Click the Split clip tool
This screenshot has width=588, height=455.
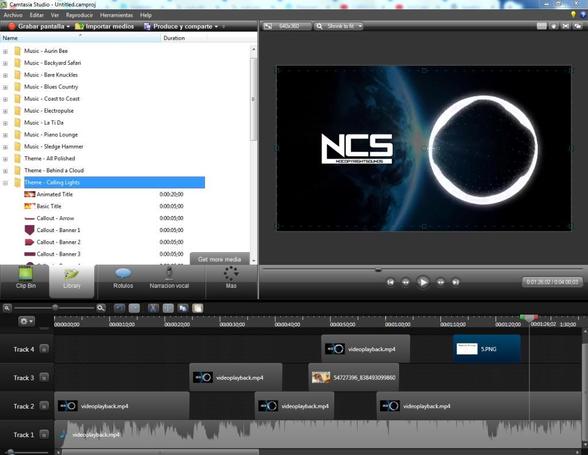pyautogui.click(x=168, y=308)
